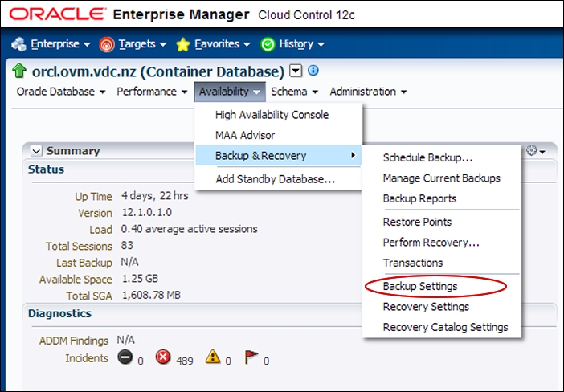Image resolution: width=564 pixels, height=392 pixels.
Task: Choose Restore Points
Action: 442,222
